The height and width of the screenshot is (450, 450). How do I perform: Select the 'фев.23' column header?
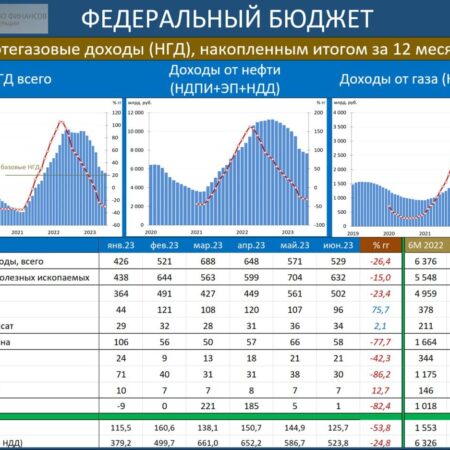(164, 245)
